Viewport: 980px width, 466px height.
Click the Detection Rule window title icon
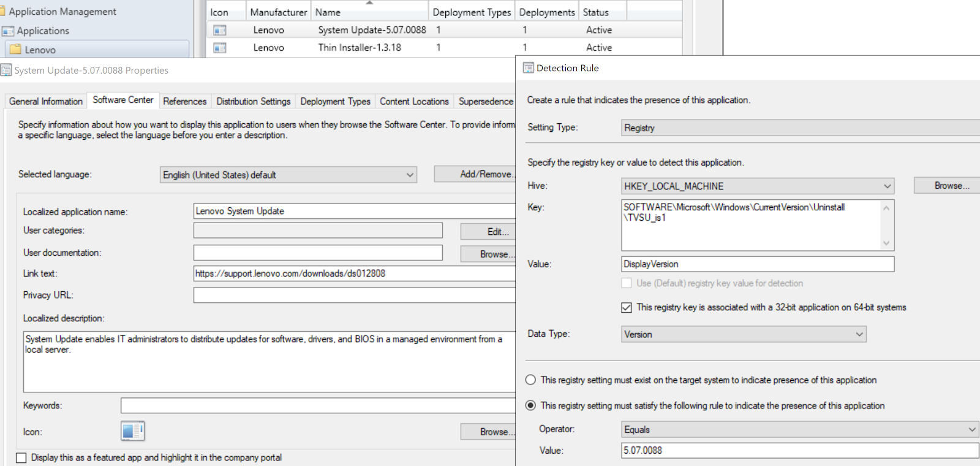tap(528, 68)
